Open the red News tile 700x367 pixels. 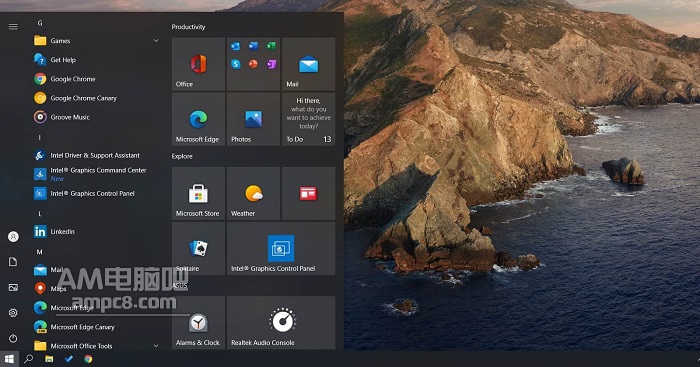coord(308,193)
